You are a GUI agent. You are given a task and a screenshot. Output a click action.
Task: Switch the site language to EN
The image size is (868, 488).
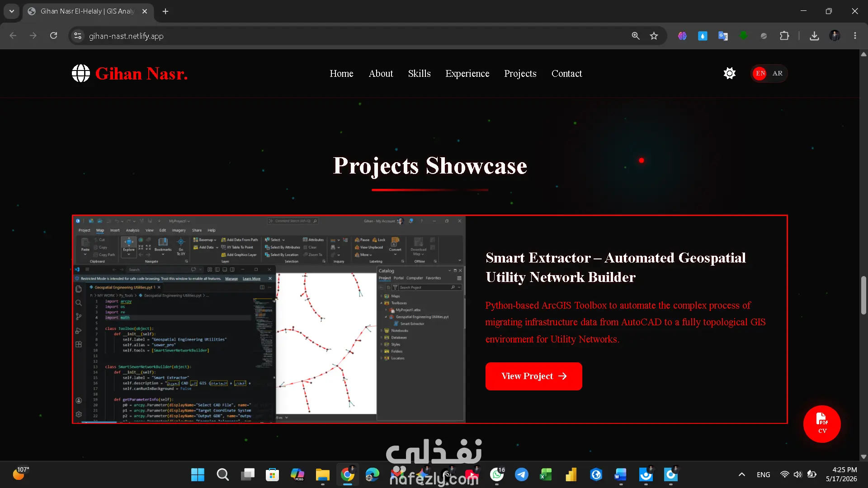(760, 73)
